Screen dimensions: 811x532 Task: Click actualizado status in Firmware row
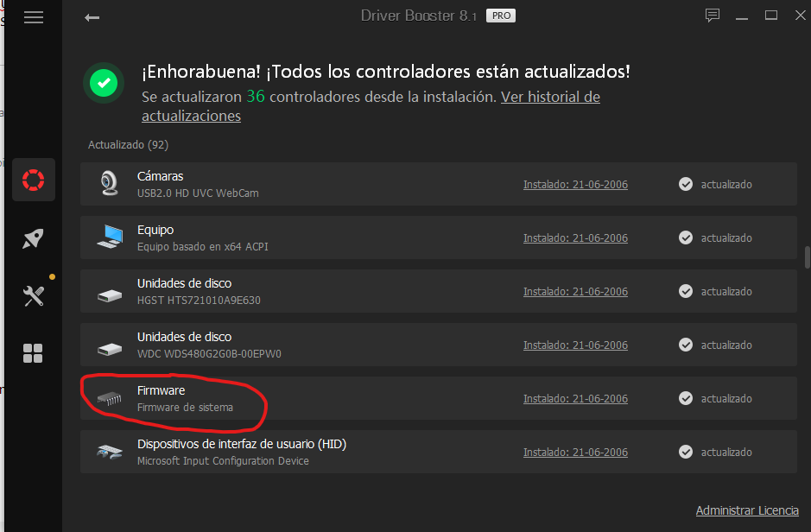coord(726,399)
